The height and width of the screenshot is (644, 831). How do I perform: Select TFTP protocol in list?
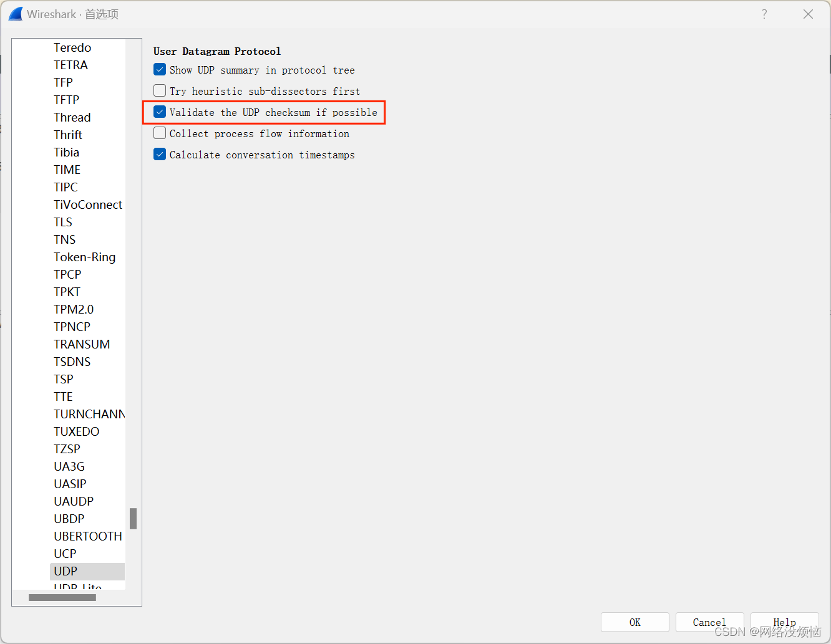click(66, 100)
